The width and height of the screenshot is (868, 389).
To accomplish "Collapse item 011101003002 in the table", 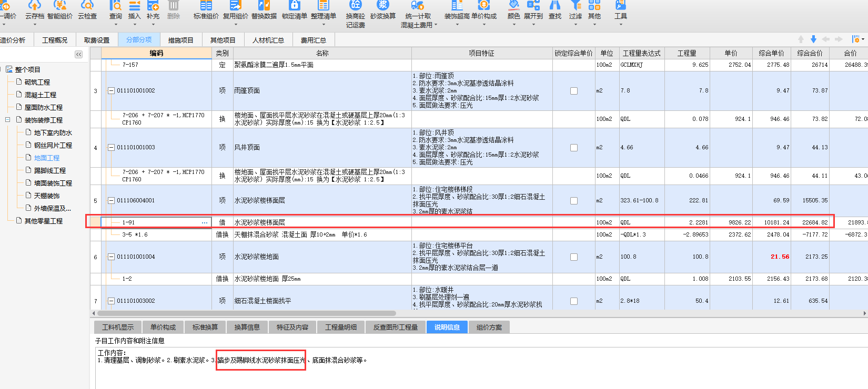I will tap(111, 301).
